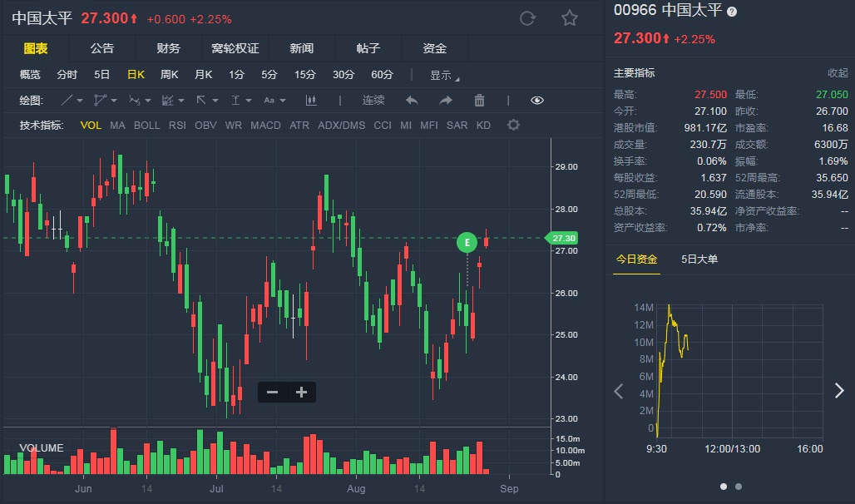
Task: Select the 周K weekly chart period
Action: [x=170, y=75]
